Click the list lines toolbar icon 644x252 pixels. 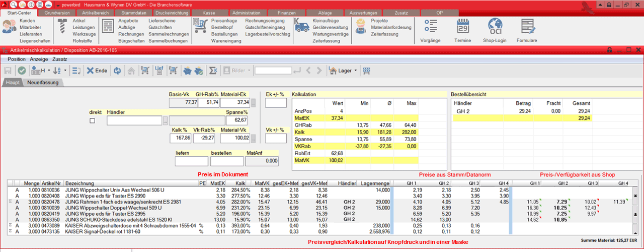[x=75, y=71]
